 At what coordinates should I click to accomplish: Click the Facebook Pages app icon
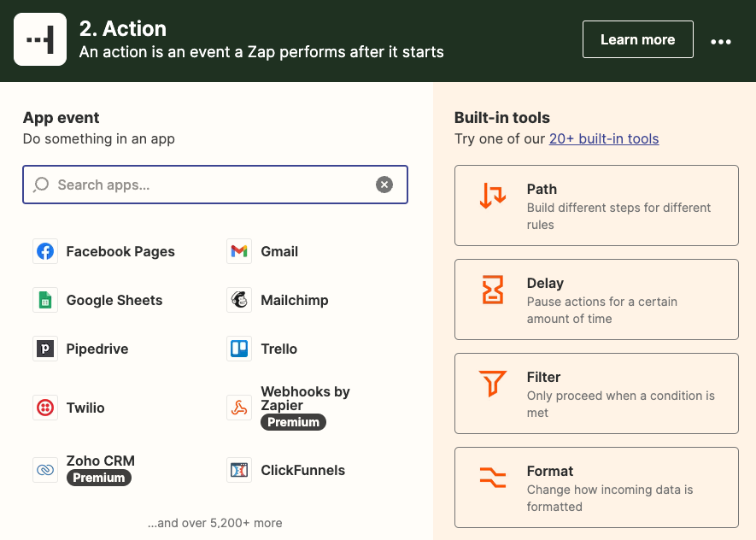point(45,251)
